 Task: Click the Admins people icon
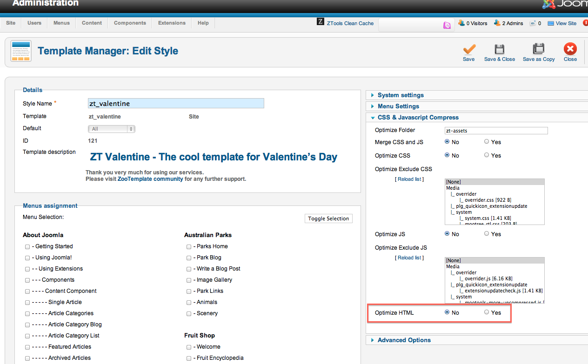coord(497,23)
